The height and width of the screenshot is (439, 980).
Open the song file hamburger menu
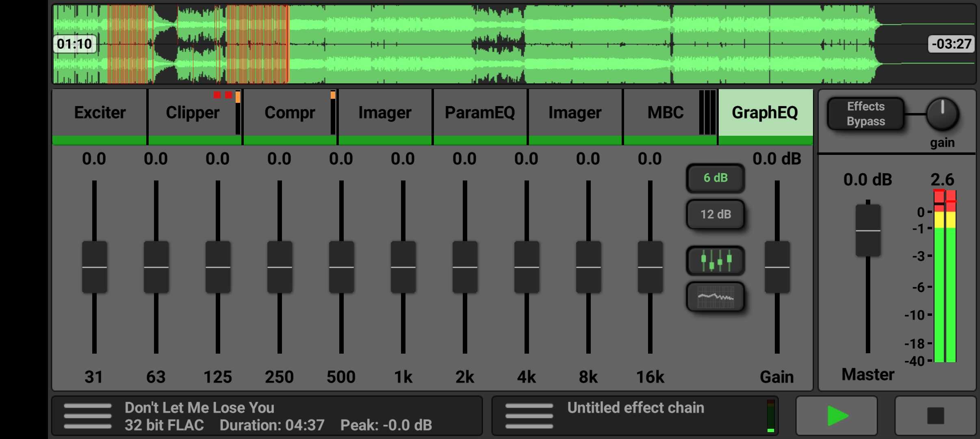(87, 416)
